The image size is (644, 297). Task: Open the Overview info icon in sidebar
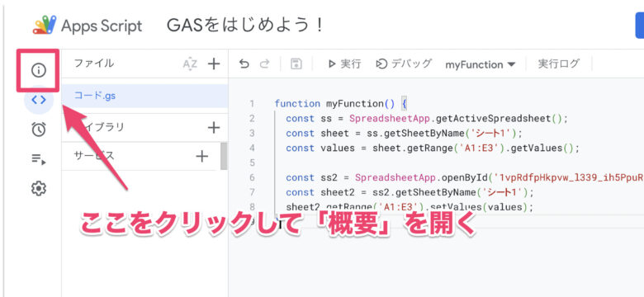39,71
